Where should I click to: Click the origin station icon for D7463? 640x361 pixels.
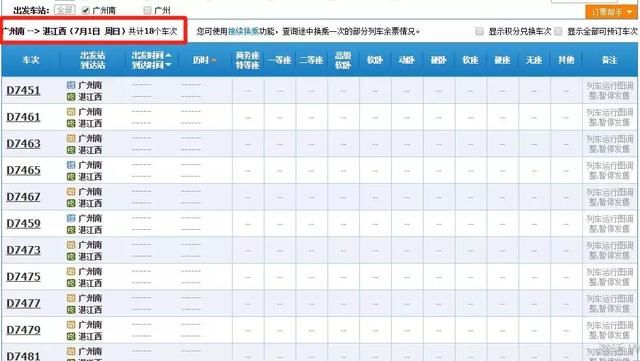click(71, 138)
